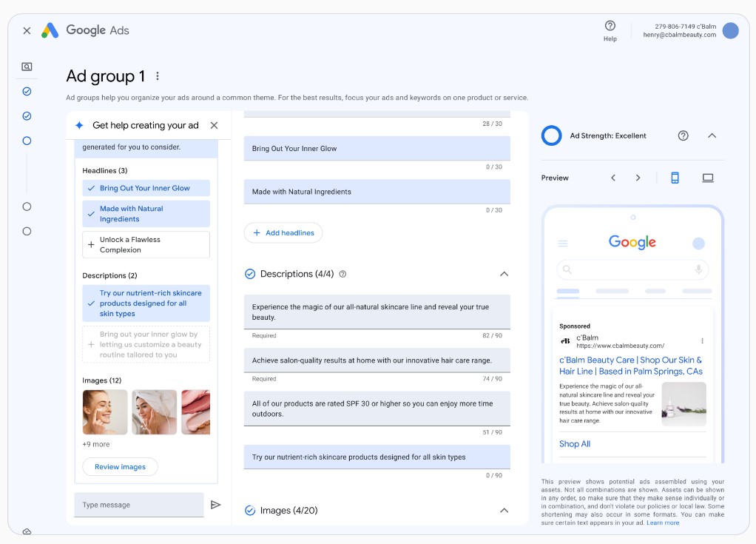The image size is (756, 544).
Task: Click the search preview icon in left sidebar
Action: (27, 66)
